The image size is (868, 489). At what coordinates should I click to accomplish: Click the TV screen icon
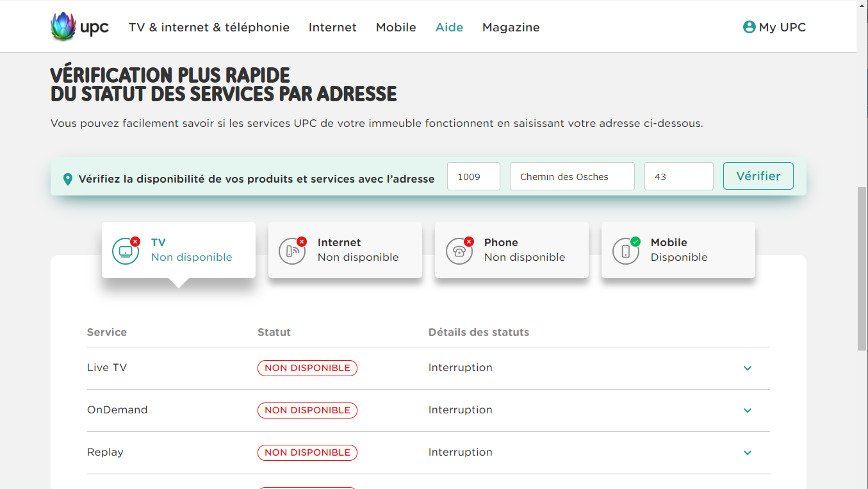(x=126, y=251)
